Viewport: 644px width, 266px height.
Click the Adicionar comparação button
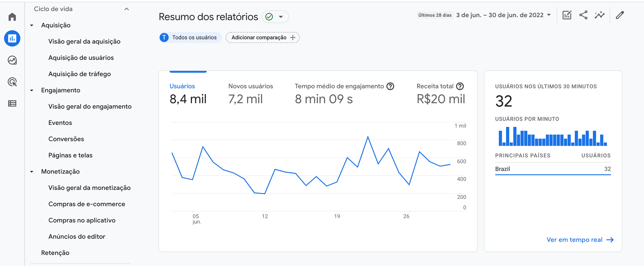(262, 37)
